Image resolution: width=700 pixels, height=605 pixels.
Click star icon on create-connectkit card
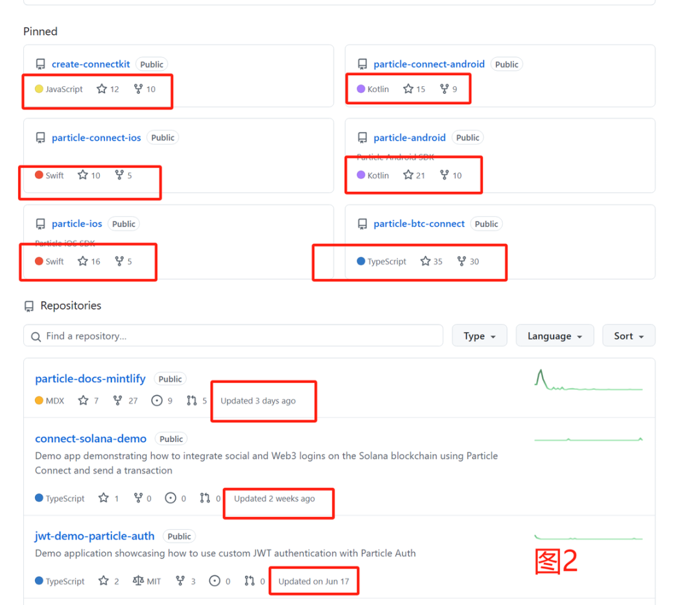(102, 89)
